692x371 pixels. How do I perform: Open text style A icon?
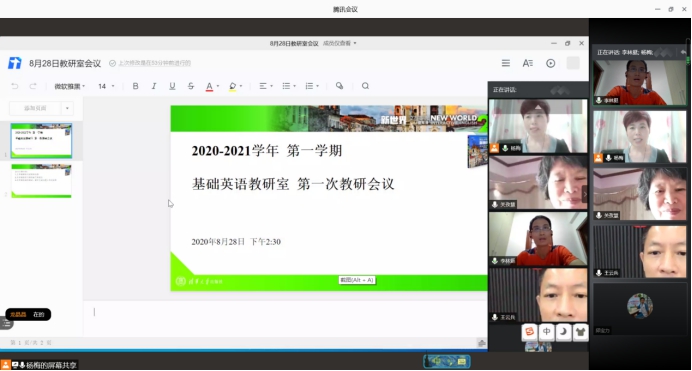[528, 64]
